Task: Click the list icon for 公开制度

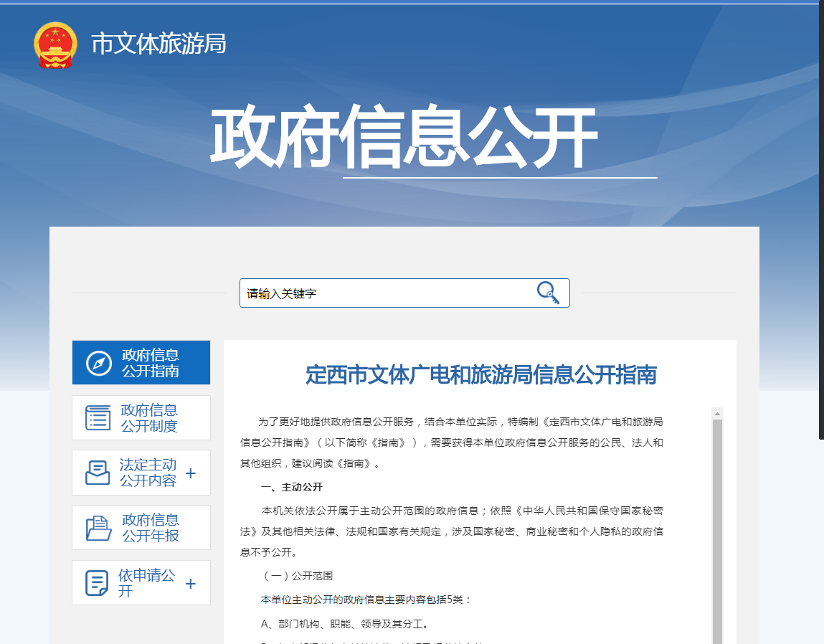Action: (x=98, y=418)
